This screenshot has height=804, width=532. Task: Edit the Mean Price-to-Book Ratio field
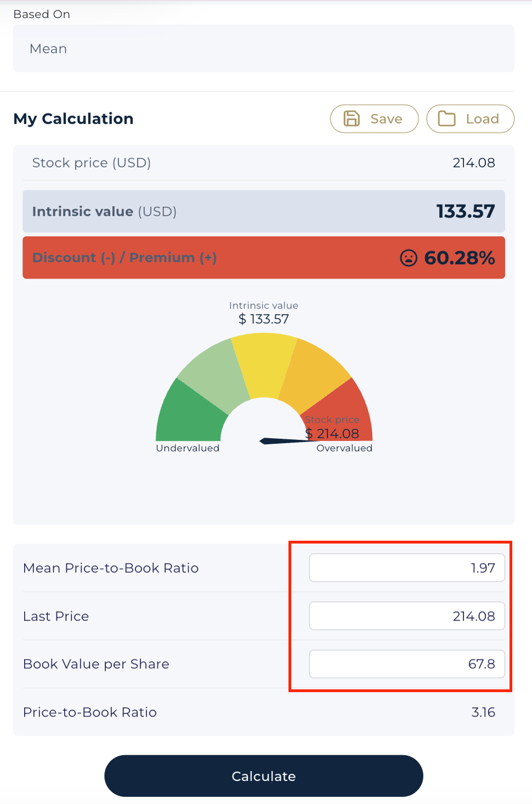click(407, 567)
